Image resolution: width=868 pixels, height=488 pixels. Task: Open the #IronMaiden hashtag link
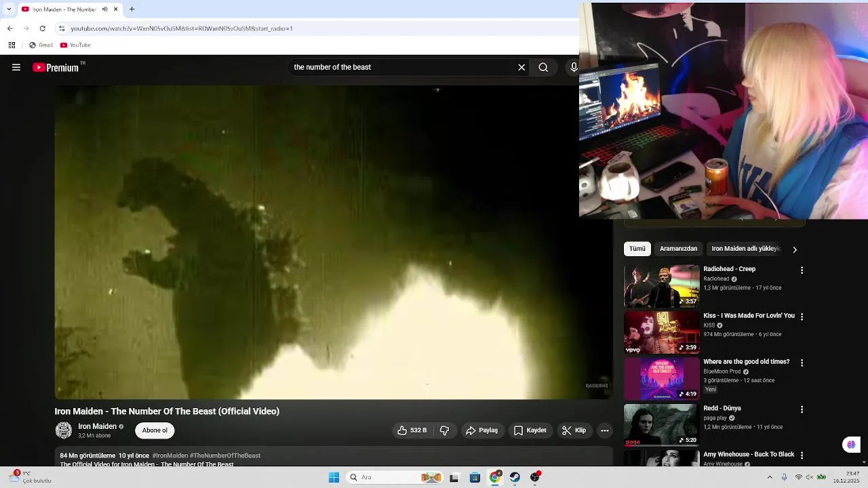pyautogui.click(x=170, y=455)
